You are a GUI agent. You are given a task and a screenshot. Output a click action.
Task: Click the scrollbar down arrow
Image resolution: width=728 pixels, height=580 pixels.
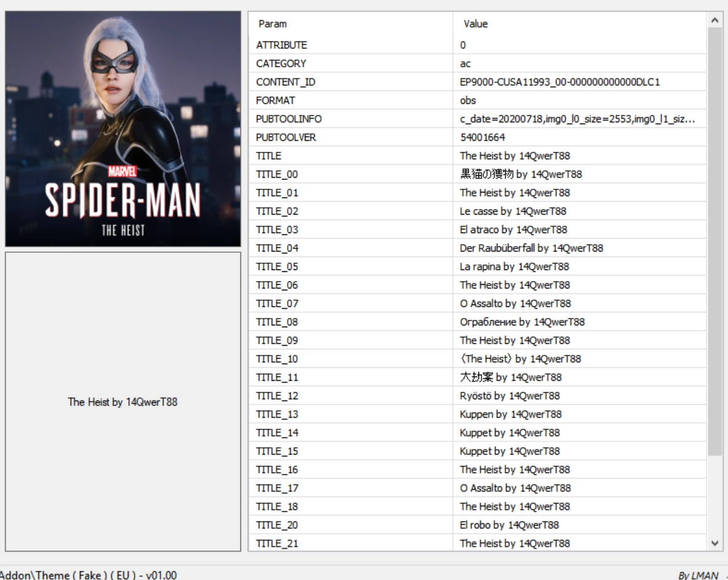click(x=714, y=542)
